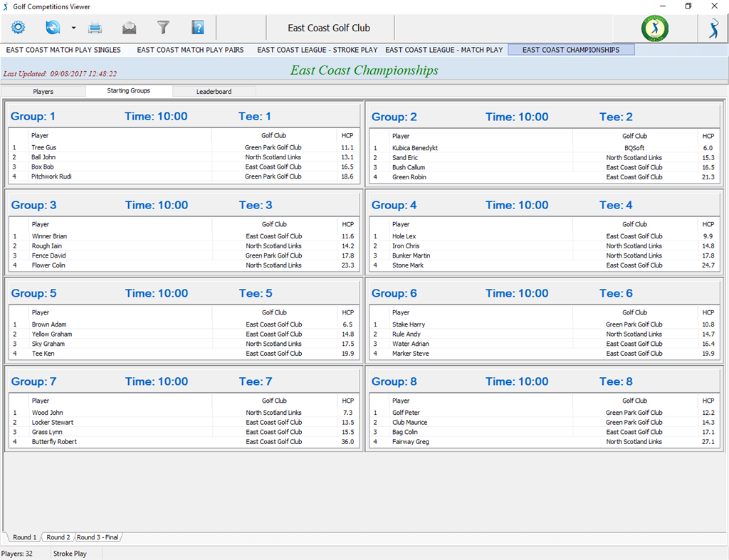Open East Coast League - Stroke Play
This screenshot has width=729, height=560.
[x=317, y=50]
